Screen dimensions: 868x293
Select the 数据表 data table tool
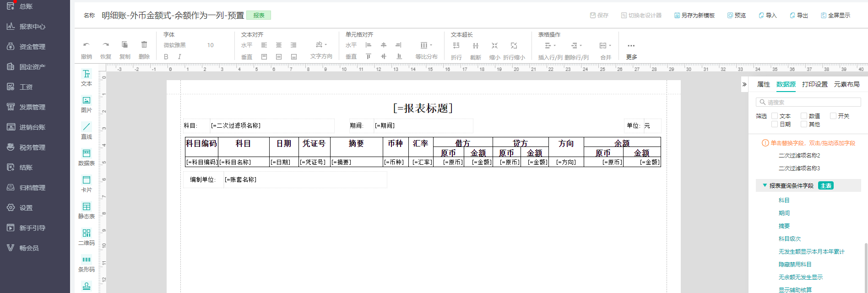87,157
